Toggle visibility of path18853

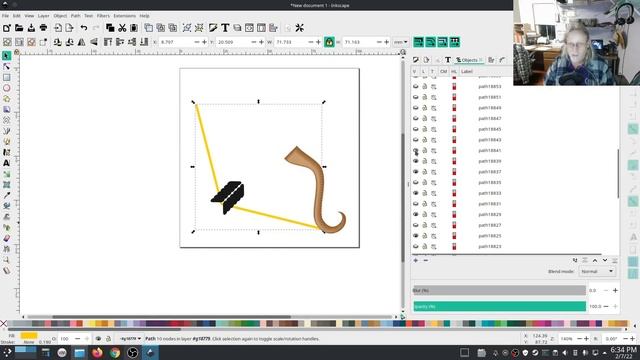(x=416, y=87)
